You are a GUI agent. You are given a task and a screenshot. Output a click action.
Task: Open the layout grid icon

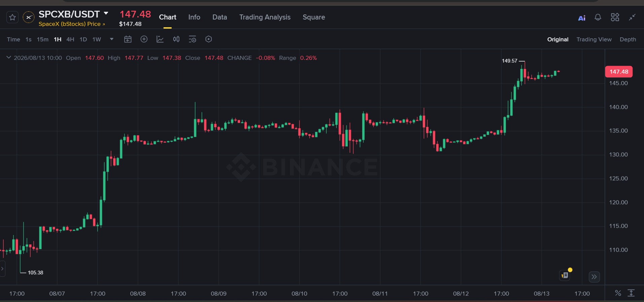pos(615,17)
